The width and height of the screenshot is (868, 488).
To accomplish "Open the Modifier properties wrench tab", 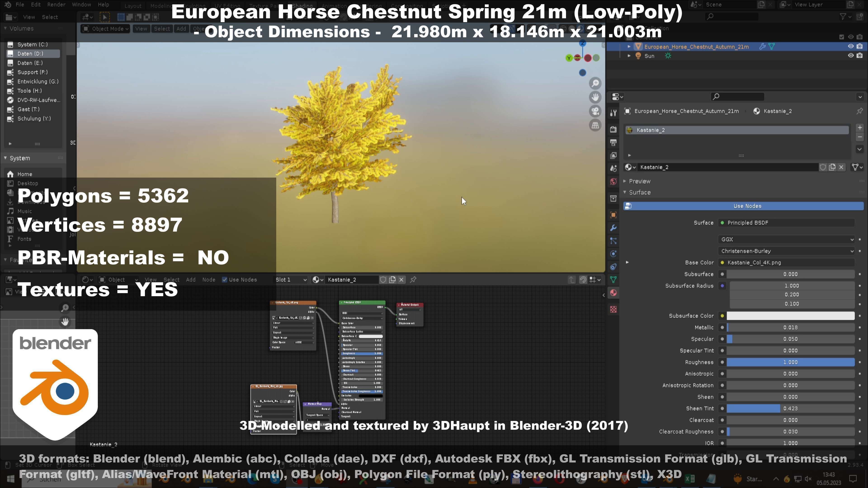I will [613, 228].
